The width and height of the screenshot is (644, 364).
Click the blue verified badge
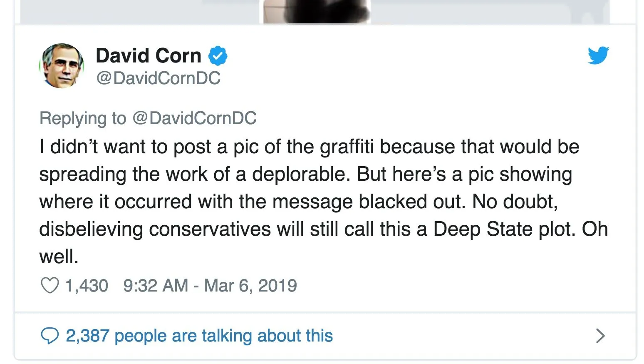218,56
